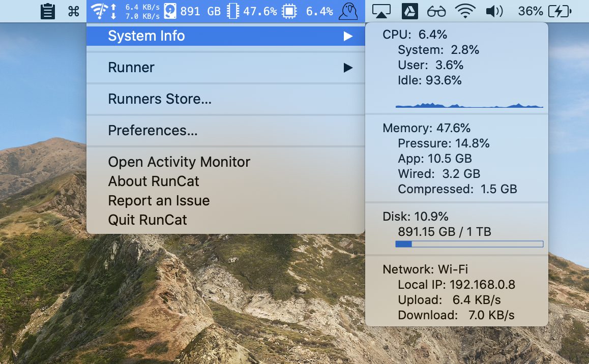589x364 pixels.
Task: Click the battery charging icon
Action: (560, 11)
